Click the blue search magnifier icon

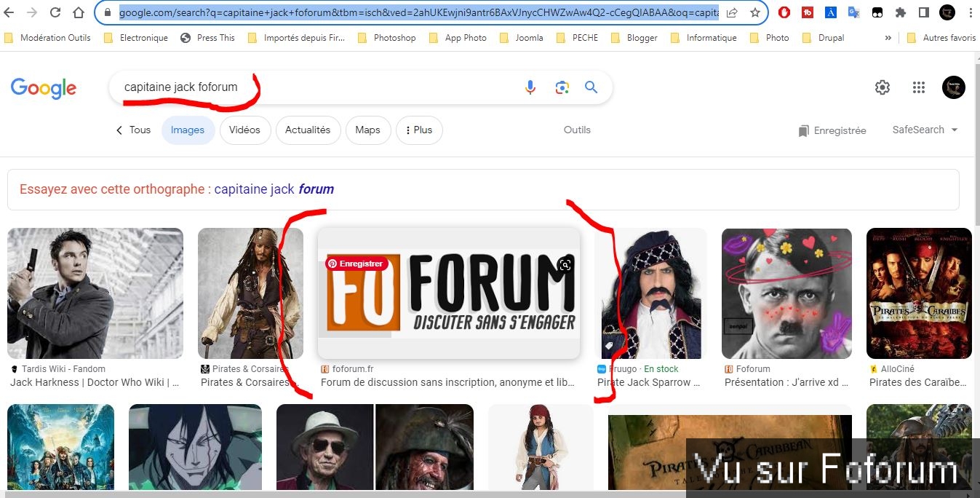click(591, 87)
